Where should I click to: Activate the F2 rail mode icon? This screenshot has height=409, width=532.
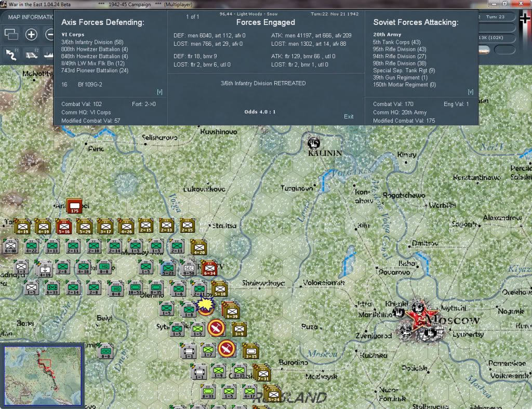[32, 54]
